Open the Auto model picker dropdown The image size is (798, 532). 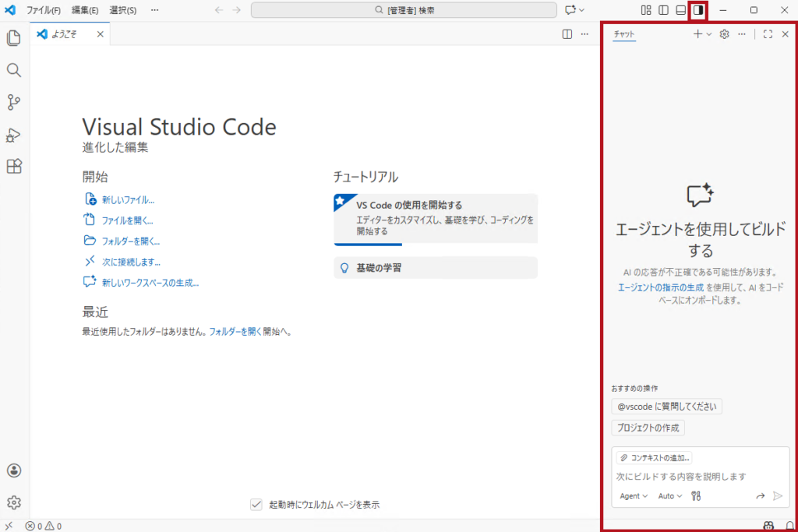click(x=668, y=496)
